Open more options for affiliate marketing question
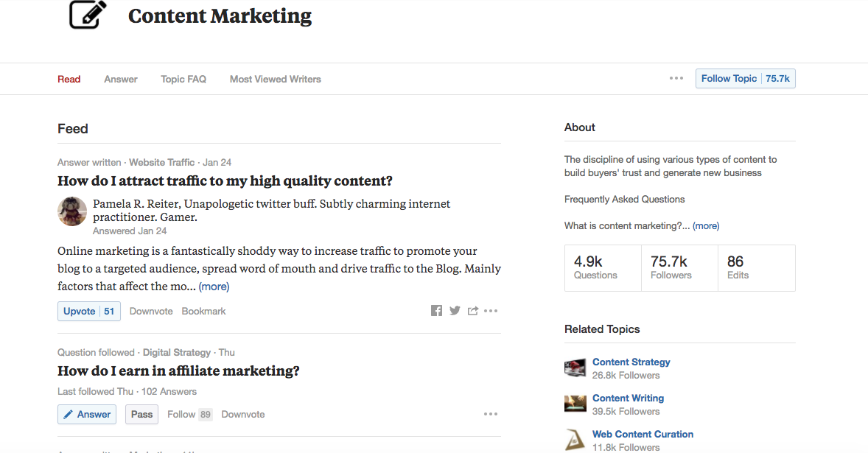 (x=491, y=414)
